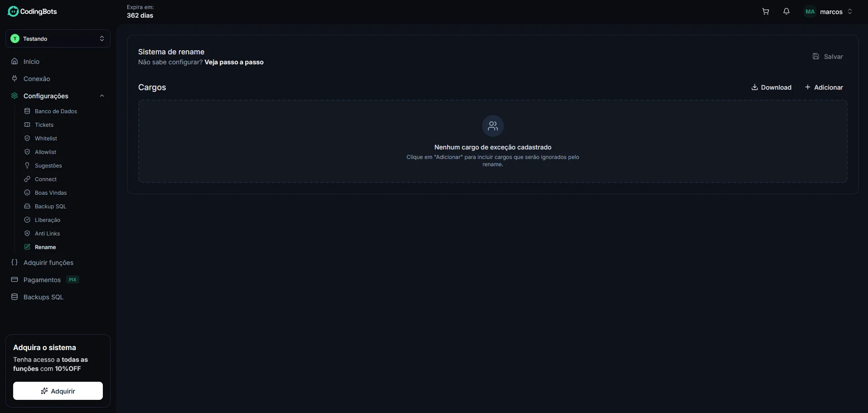Viewport: 868px width, 413px height.
Task: Click the Pagamentos card icon
Action: pos(14,279)
